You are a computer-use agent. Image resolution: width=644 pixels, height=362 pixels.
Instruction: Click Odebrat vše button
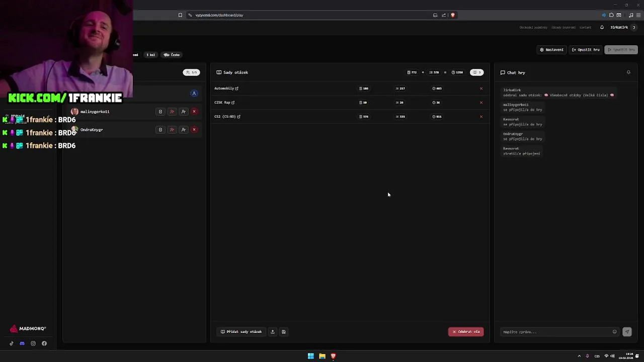[x=466, y=332]
